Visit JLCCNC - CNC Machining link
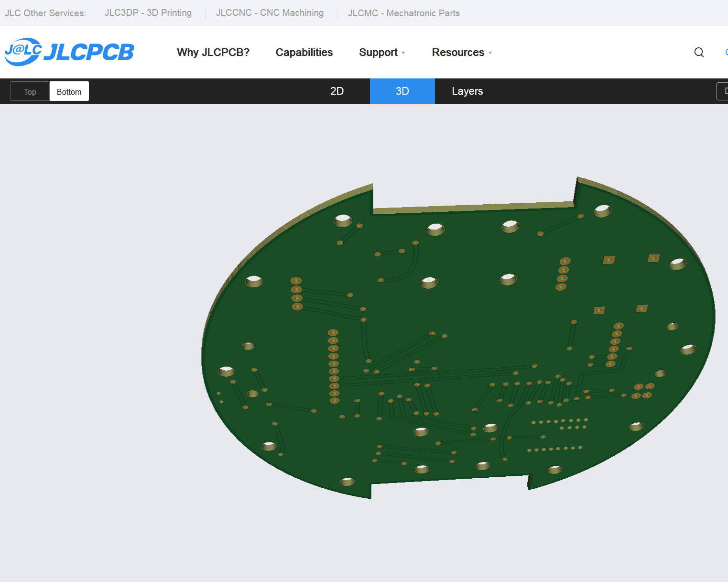Screen dimensions: 728x582 (270, 13)
